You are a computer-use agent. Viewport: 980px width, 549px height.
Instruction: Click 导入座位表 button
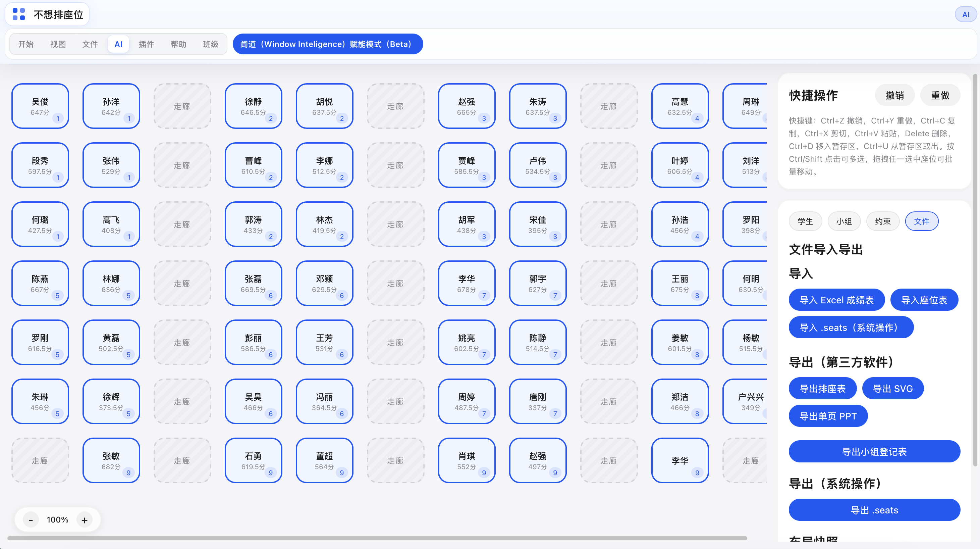(x=924, y=300)
